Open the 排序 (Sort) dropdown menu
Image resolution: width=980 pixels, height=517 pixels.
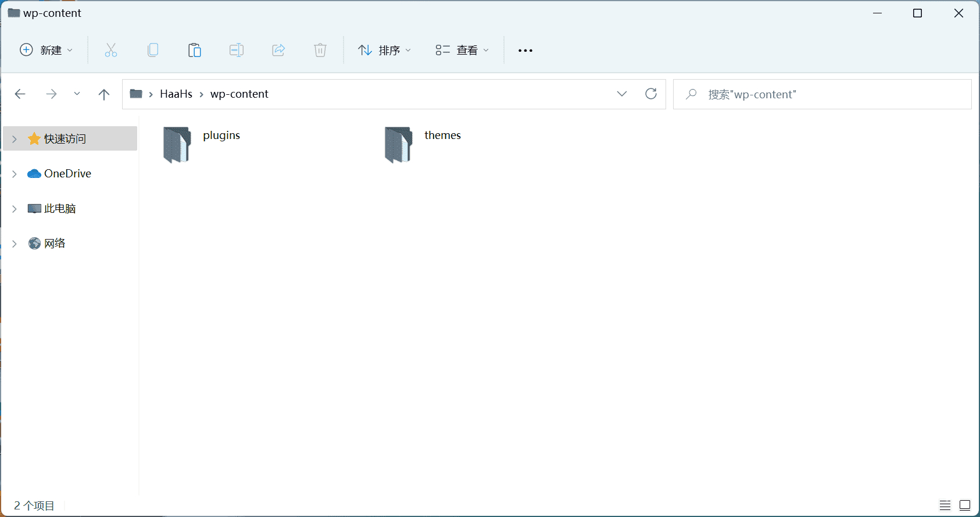click(x=385, y=51)
